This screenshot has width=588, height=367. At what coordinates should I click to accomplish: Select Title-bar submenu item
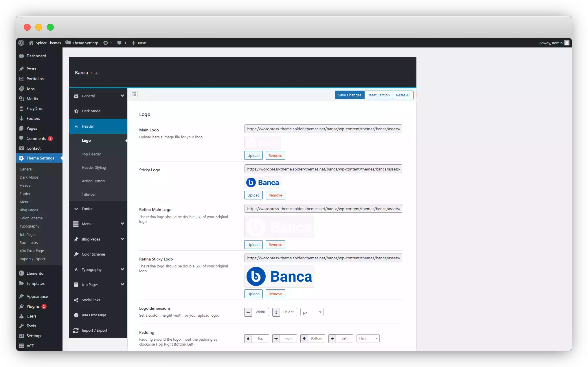tap(89, 194)
